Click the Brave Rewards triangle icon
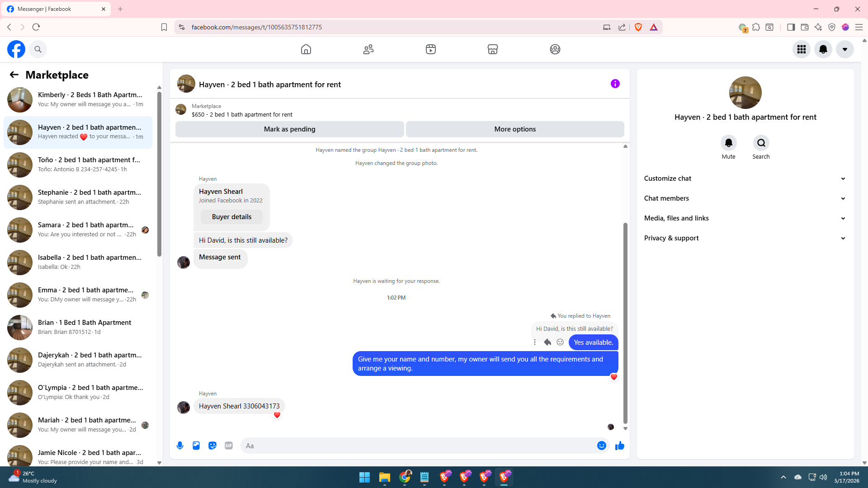This screenshot has height=488, width=868. 654,27
